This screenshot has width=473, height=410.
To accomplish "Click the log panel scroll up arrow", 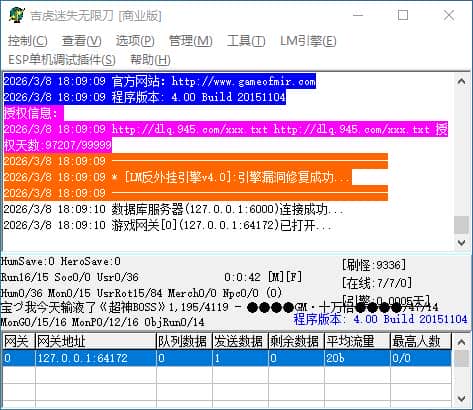I will (x=461, y=81).
